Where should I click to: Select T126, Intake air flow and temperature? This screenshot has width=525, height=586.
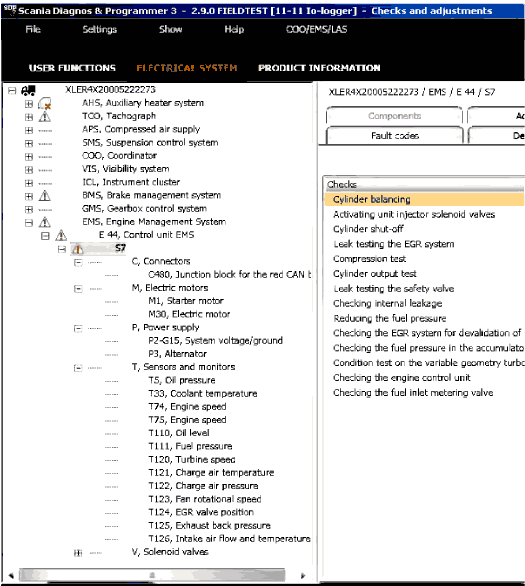pyautogui.click(x=229, y=539)
